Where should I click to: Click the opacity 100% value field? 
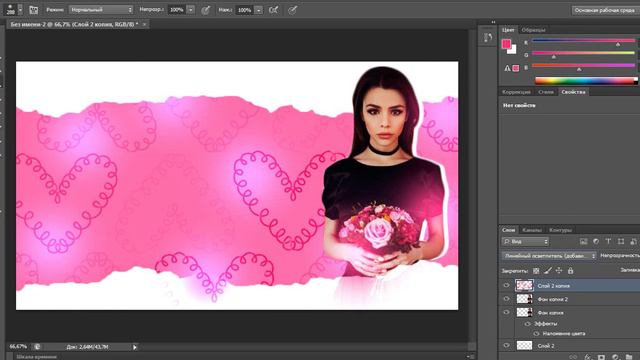tap(176, 10)
